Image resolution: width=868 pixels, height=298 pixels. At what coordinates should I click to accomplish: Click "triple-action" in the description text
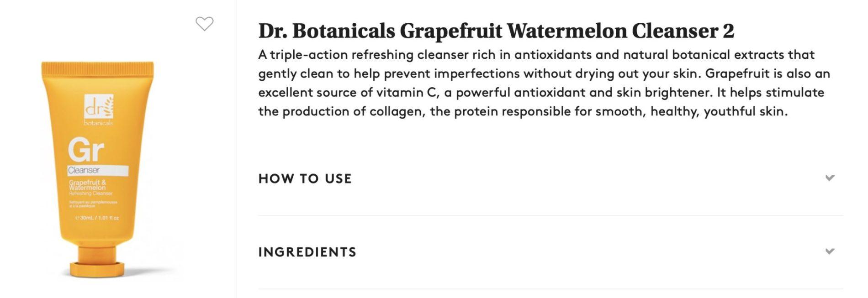(x=308, y=55)
